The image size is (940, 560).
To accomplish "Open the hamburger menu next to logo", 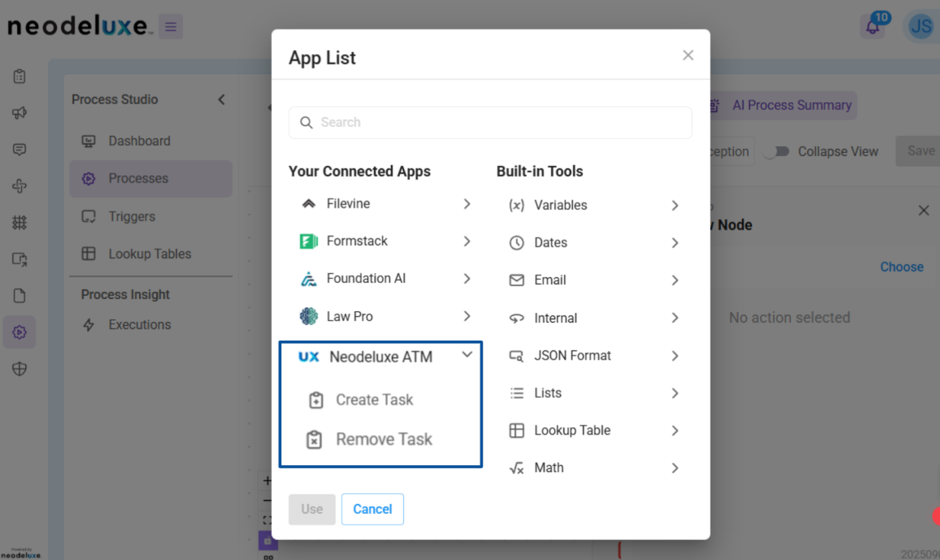I will [x=170, y=27].
